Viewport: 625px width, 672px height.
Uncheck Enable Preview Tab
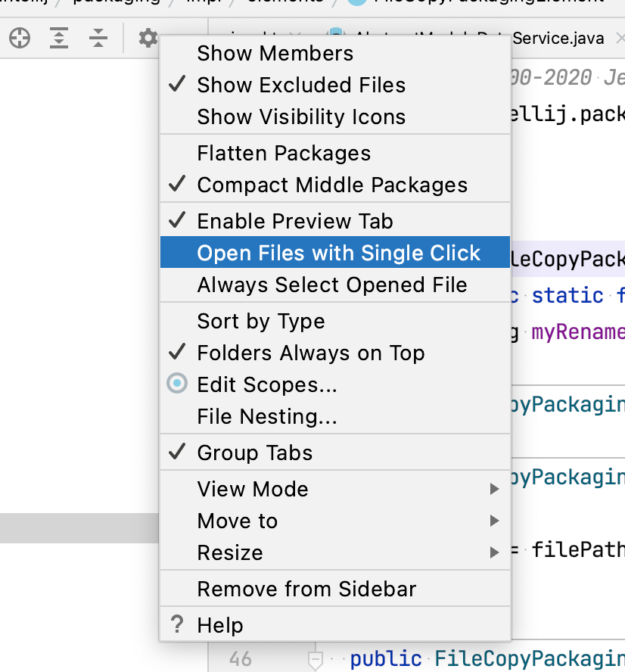point(295,222)
